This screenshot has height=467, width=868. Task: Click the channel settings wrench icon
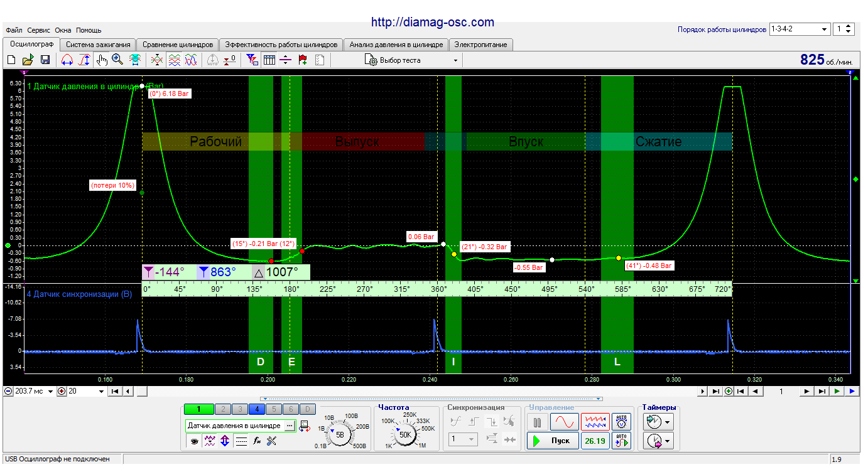(272, 441)
